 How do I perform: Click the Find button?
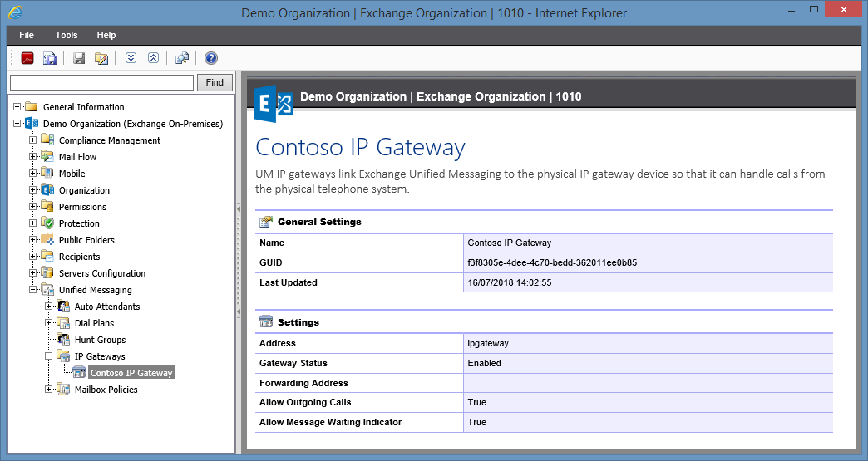[215, 82]
